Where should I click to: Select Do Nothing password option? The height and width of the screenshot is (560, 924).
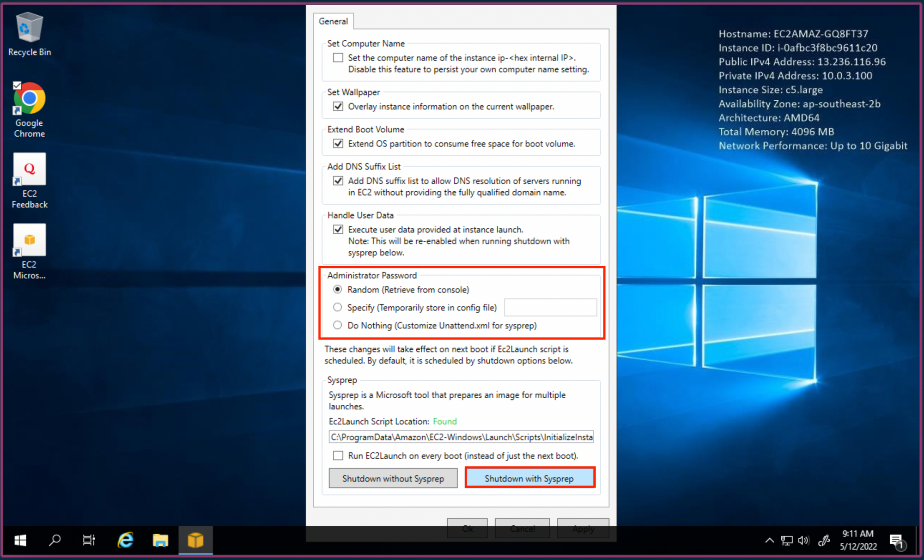[338, 325]
